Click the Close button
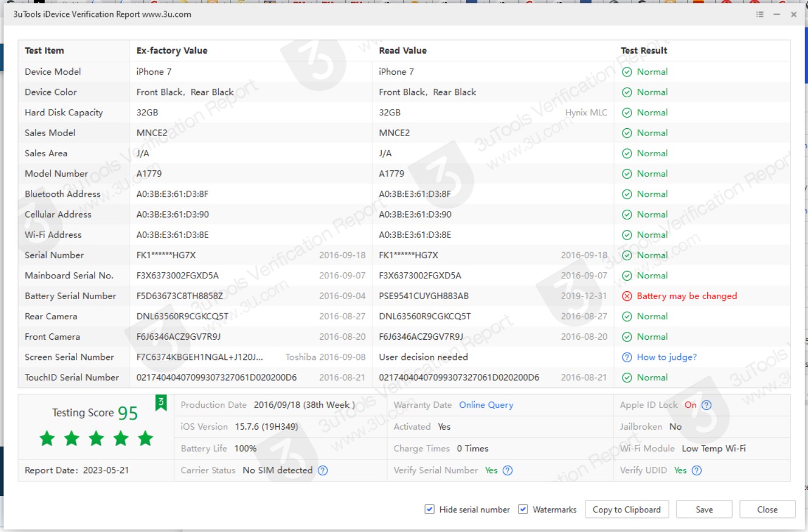 [767, 509]
